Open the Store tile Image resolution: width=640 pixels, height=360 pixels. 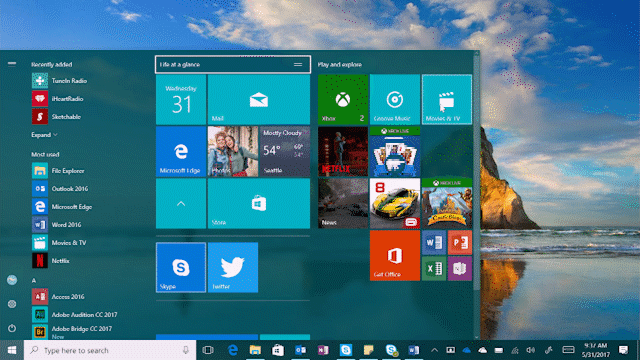tap(259, 203)
